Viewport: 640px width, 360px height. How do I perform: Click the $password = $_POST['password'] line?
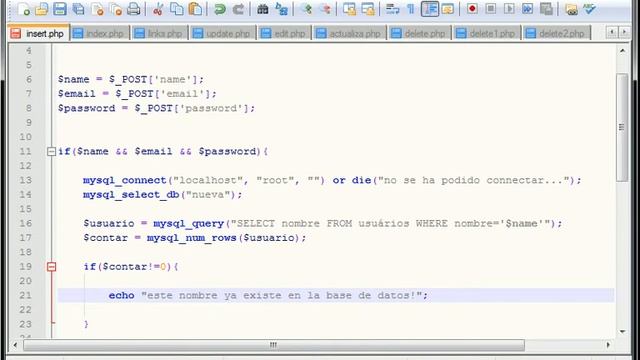156,108
